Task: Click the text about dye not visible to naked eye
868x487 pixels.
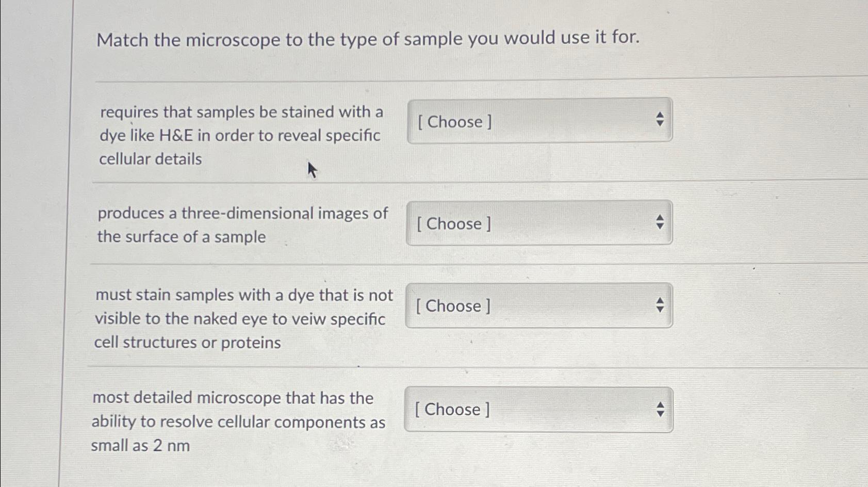Action: [243, 318]
